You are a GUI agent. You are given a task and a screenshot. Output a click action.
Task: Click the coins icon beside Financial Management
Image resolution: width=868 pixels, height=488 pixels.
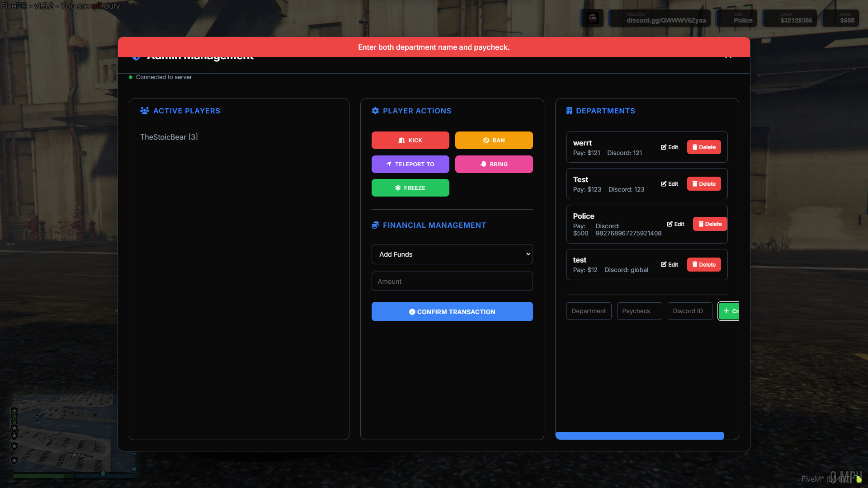point(375,225)
